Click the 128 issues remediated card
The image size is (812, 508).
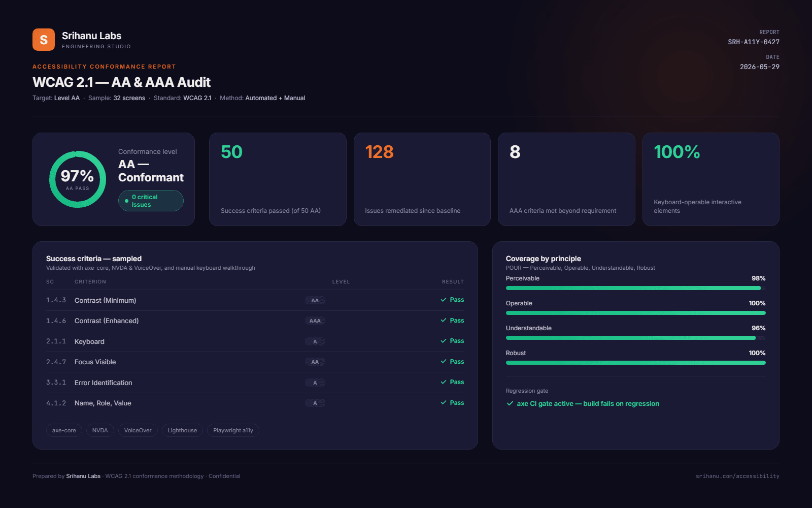(422, 179)
